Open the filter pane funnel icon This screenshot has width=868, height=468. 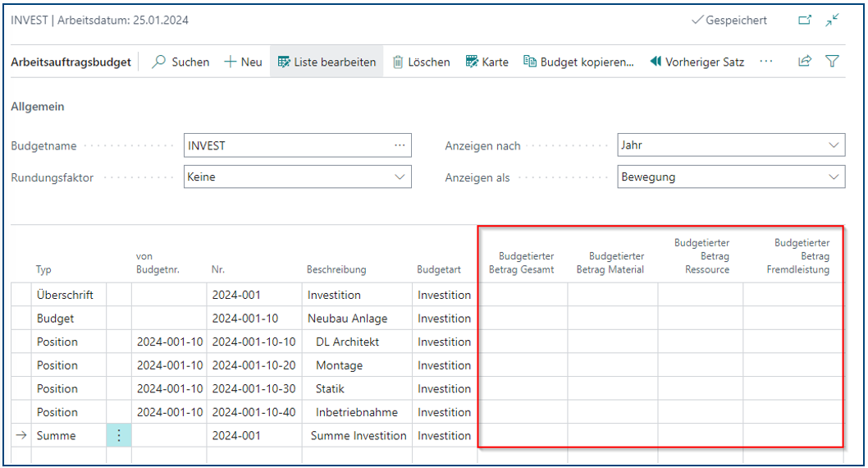tap(832, 62)
